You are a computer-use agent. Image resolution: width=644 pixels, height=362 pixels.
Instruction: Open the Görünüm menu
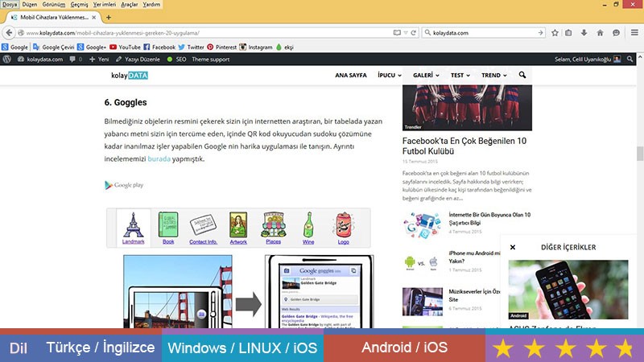click(x=54, y=5)
